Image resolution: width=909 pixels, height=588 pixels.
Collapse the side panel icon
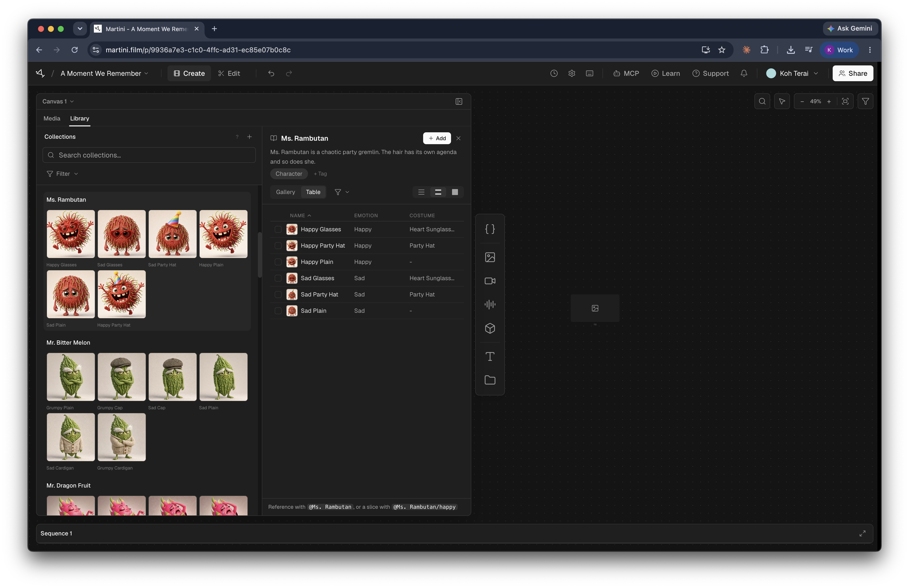[459, 101]
